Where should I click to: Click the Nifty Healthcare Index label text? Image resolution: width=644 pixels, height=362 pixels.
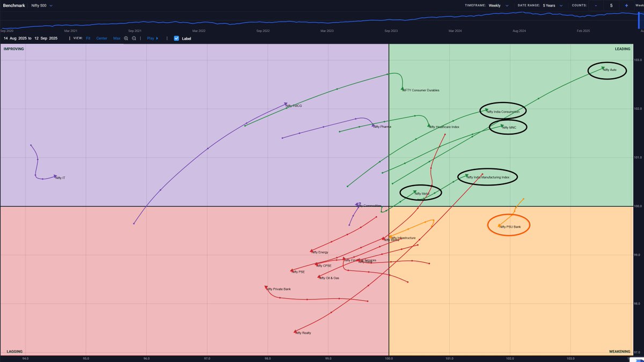point(444,127)
